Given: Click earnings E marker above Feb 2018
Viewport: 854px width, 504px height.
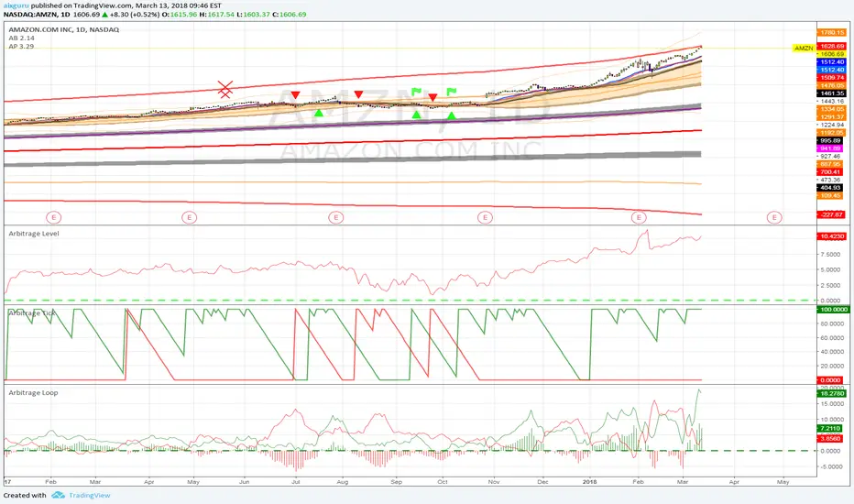Looking at the screenshot, I should pos(639,217).
